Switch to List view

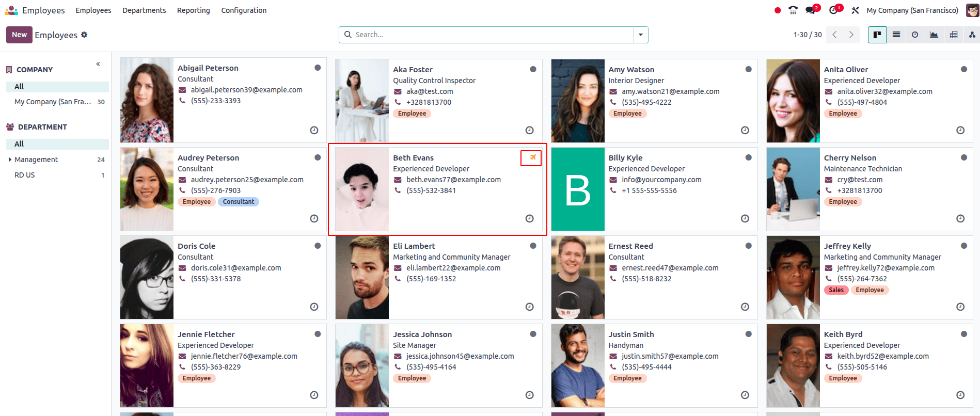(x=896, y=35)
